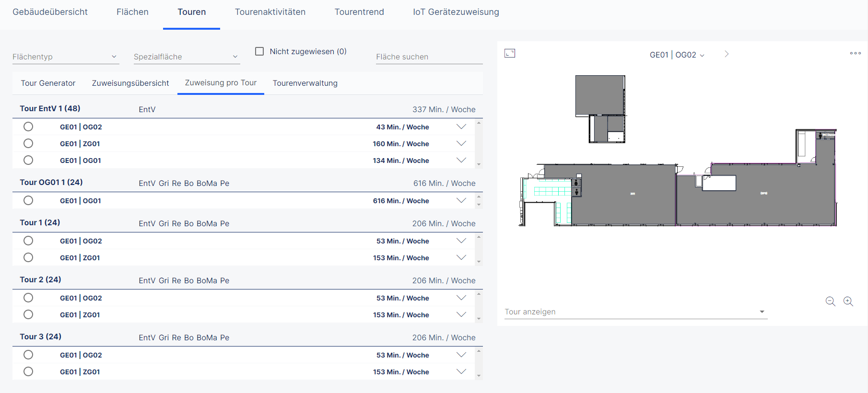Image resolution: width=868 pixels, height=393 pixels.
Task: Expand the 134 Min. / Woche row
Action: (461, 161)
